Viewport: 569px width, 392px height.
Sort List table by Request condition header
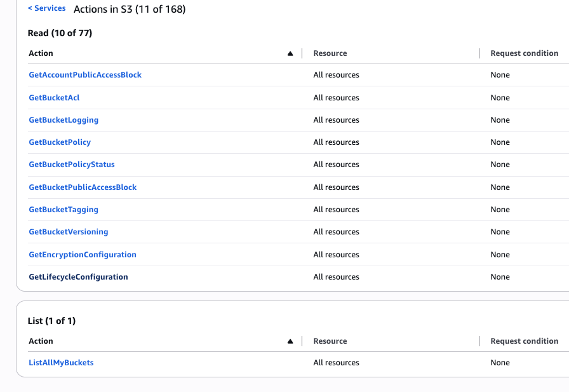524,341
